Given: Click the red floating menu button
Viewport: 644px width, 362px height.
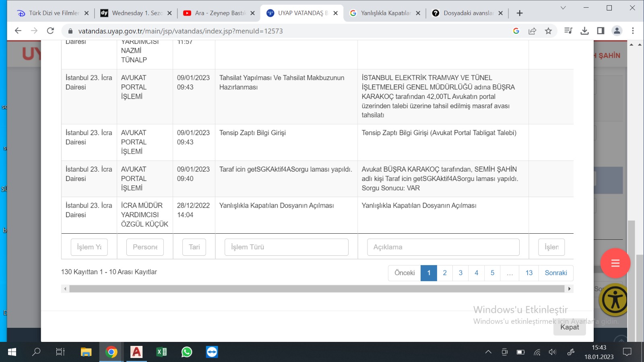Looking at the screenshot, I should click(x=615, y=263).
